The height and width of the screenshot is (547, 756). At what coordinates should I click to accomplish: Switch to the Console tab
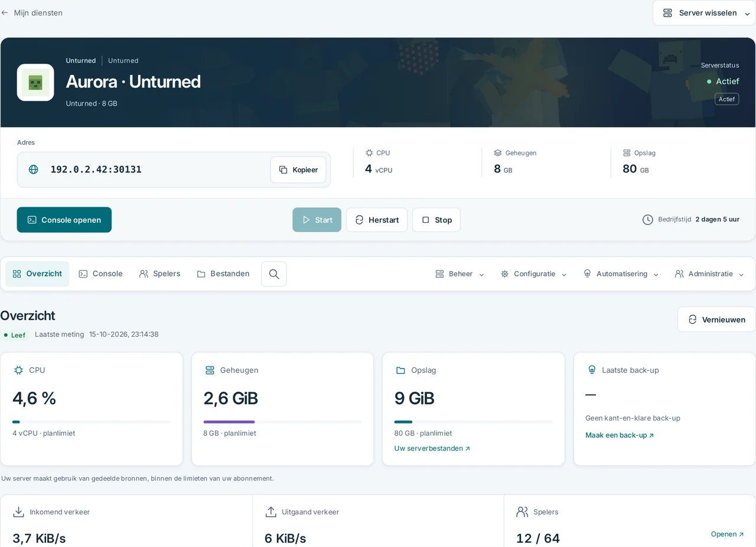click(101, 274)
